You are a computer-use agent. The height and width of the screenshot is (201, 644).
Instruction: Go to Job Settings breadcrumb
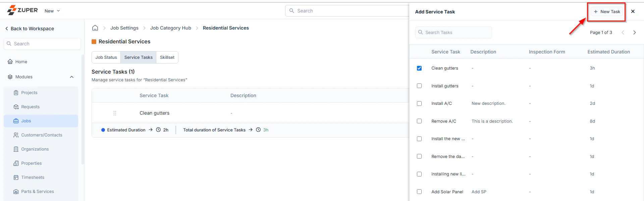124,28
